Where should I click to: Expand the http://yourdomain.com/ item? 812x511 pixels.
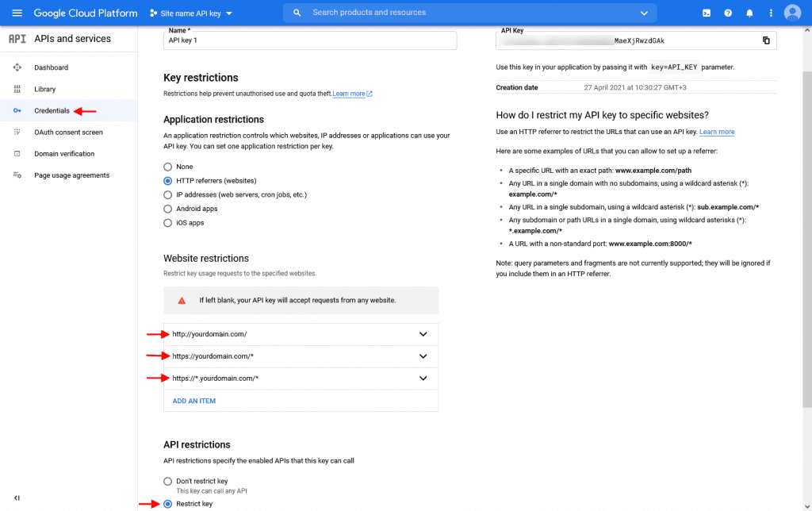pyautogui.click(x=423, y=334)
